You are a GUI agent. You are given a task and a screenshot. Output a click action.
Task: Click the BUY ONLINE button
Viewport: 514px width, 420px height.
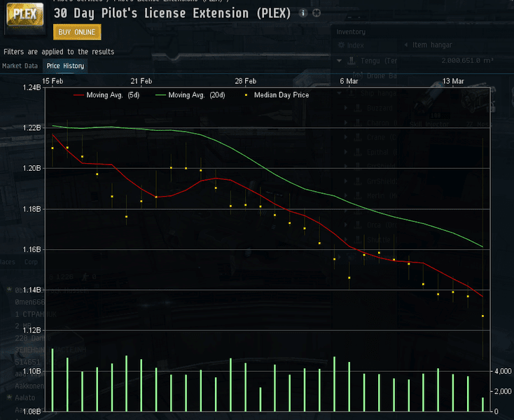coord(77,31)
